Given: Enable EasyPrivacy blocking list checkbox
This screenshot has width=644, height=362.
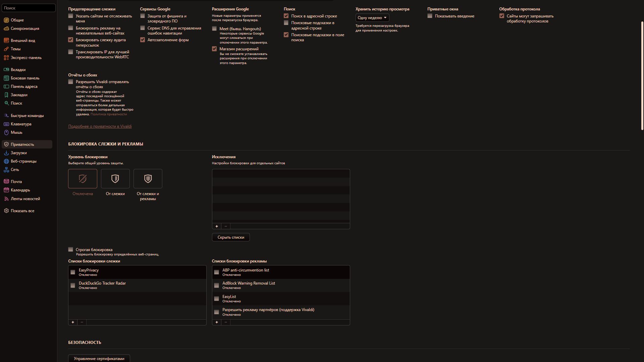Looking at the screenshot, I should point(73,272).
